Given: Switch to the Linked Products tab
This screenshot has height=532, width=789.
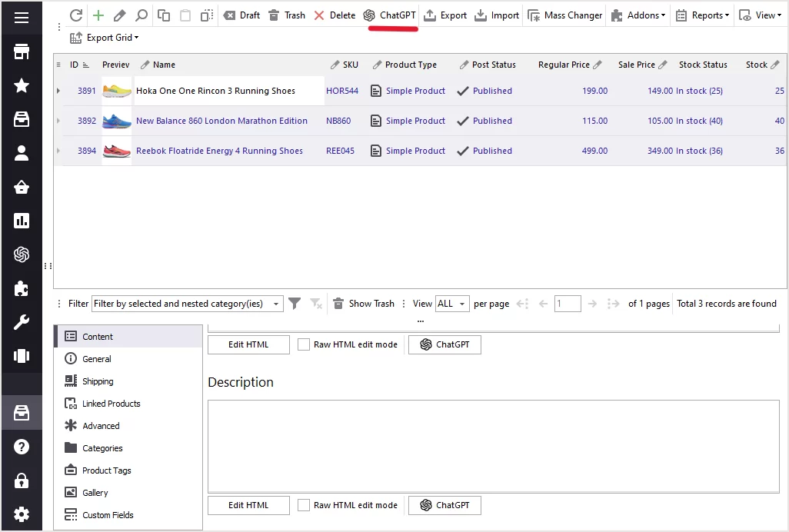Looking at the screenshot, I should [111, 404].
